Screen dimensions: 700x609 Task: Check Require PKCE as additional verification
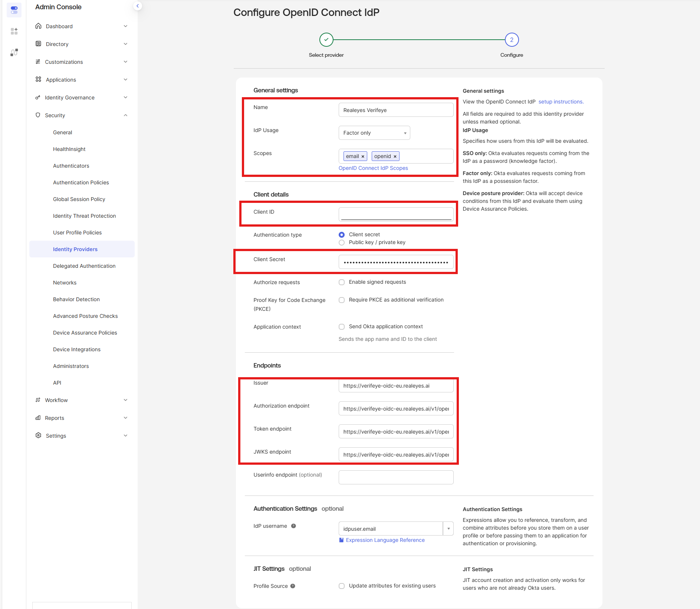342,300
